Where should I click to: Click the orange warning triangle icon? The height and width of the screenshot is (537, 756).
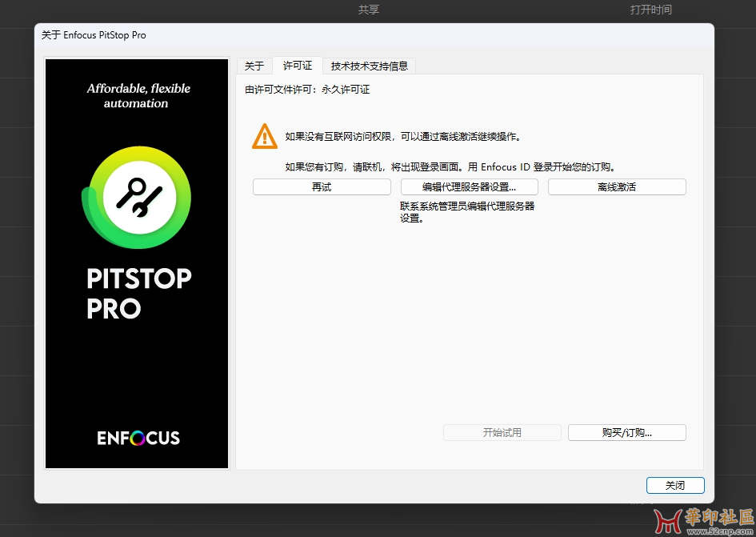(265, 136)
